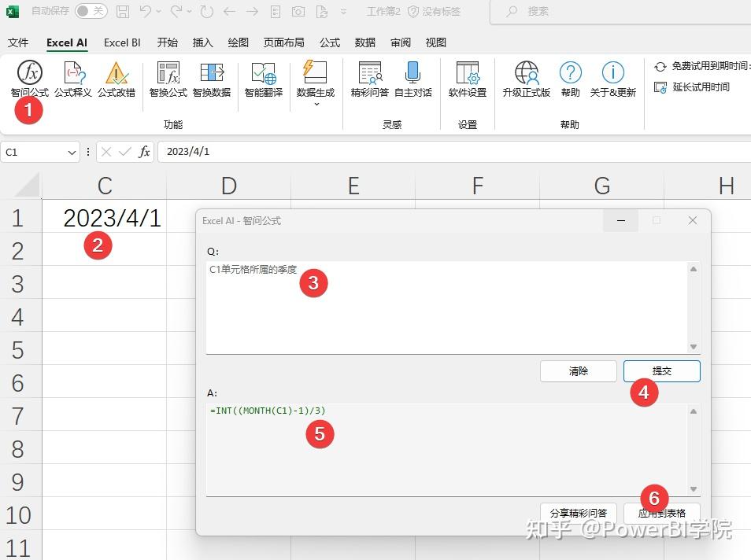Open the 公式改错 formula correction tool
The height and width of the screenshot is (560, 751).
[x=117, y=79]
